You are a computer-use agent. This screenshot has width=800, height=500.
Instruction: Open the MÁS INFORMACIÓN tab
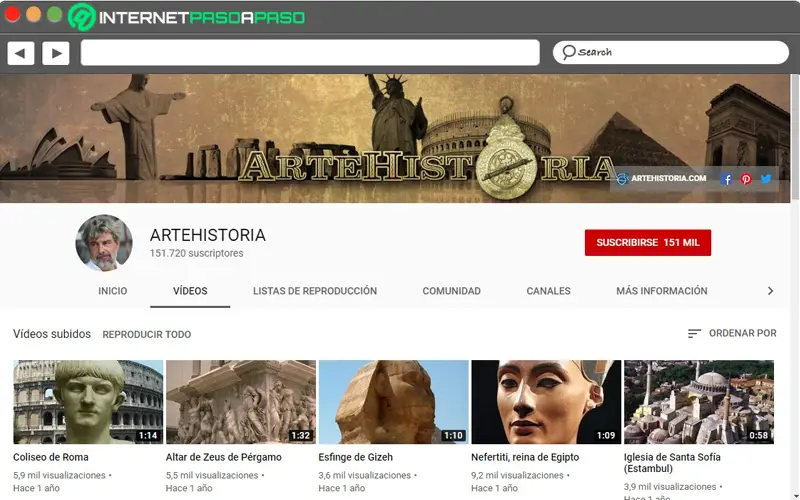[662, 291]
